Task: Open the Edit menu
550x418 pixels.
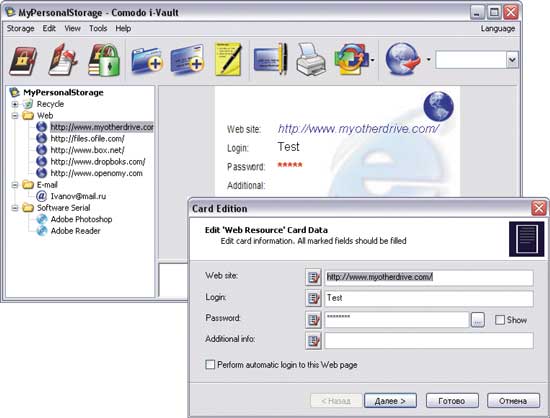Action: coord(49,28)
